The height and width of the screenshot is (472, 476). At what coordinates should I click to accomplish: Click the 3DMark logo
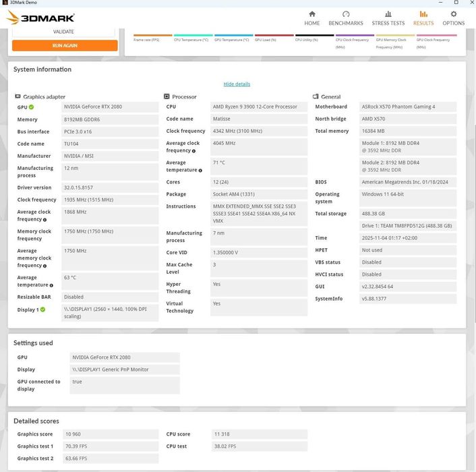(x=40, y=18)
